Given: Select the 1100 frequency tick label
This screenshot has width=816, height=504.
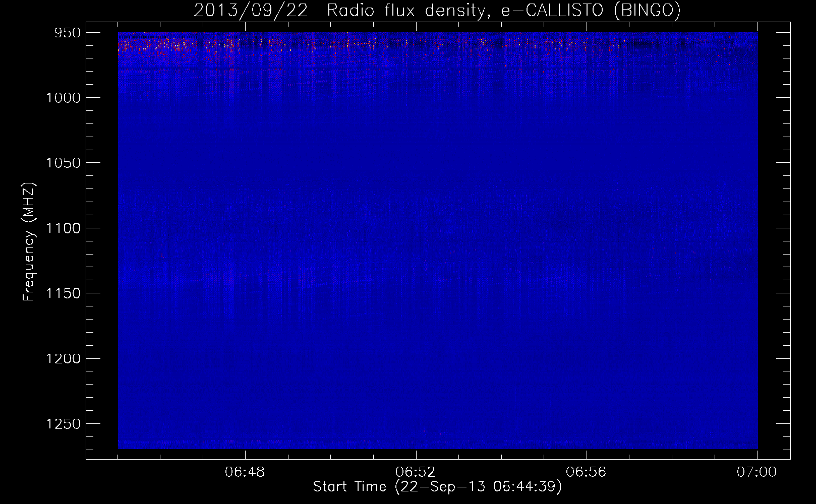Looking at the screenshot, I should (64, 228).
